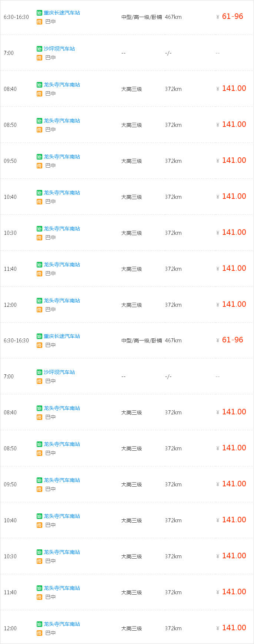Click orange 终 icon in first 7:00 row
The width and height of the screenshot is (254, 644).
(x=39, y=57)
